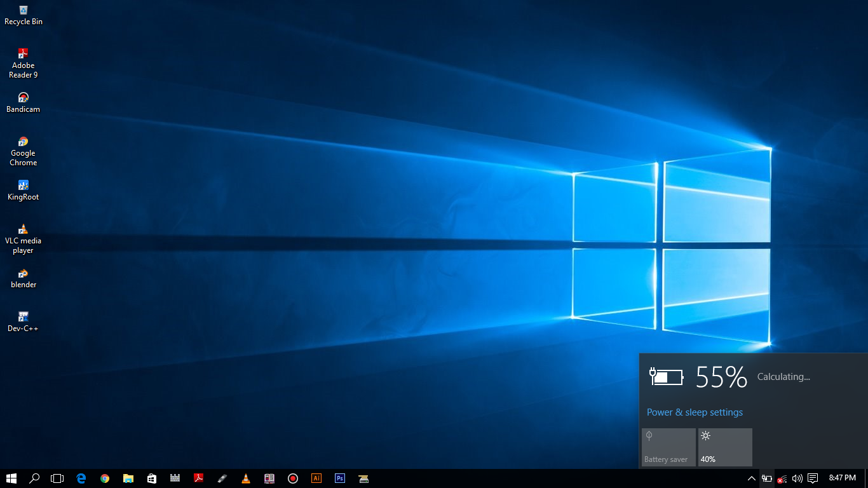Open the Start menu
This screenshot has height=488, width=868.
[11, 478]
